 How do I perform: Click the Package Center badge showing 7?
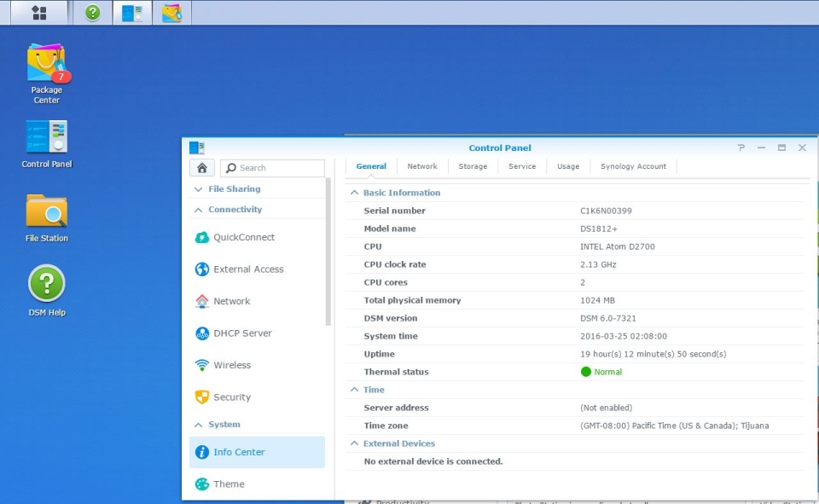(x=61, y=77)
